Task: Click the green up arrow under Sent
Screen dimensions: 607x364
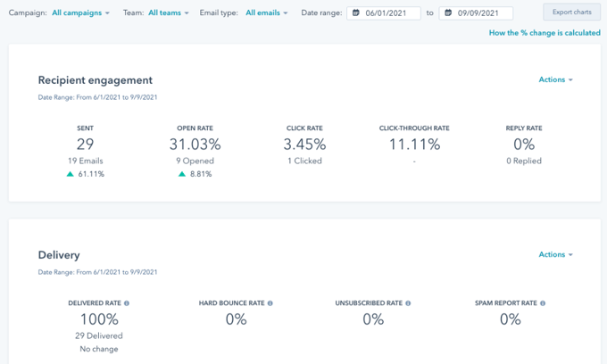Action: coord(70,174)
